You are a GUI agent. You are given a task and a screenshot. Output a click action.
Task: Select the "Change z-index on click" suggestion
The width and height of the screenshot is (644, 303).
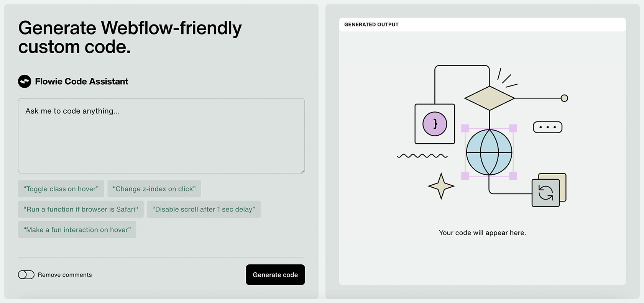tap(154, 189)
